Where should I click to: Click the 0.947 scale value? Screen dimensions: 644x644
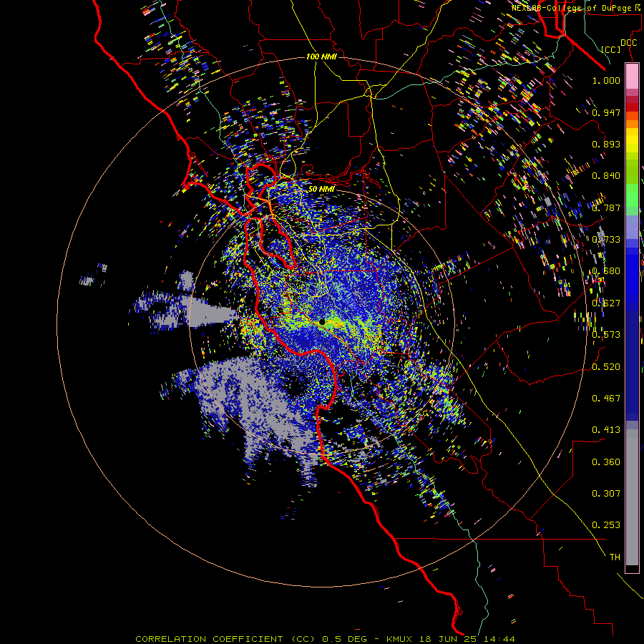click(x=606, y=112)
